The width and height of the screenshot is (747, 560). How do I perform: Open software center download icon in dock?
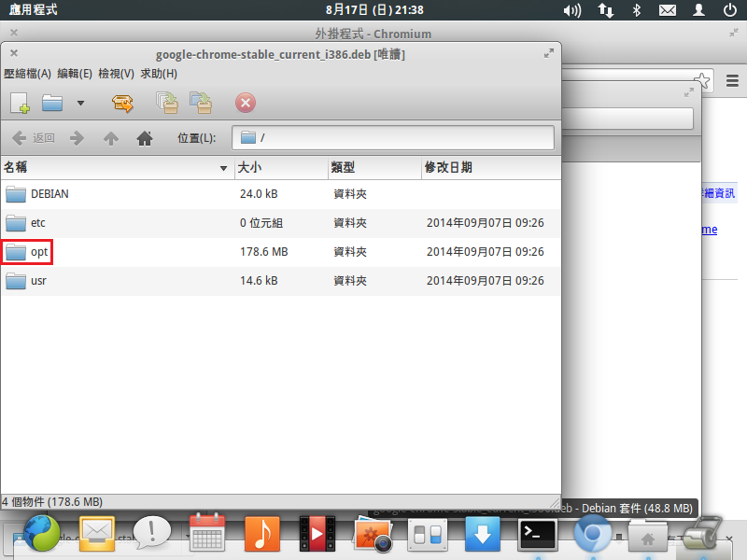tap(483, 533)
